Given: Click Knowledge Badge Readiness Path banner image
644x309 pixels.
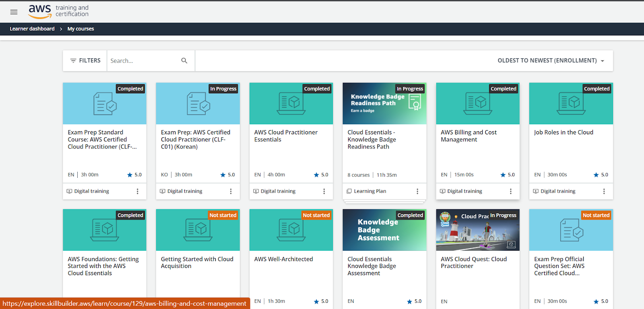Looking at the screenshot, I should [384, 104].
